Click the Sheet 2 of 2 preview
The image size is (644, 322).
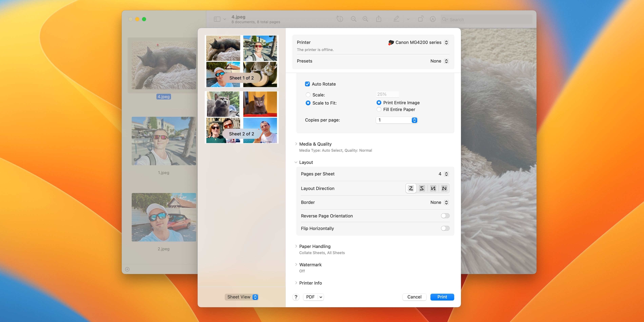coord(241,117)
